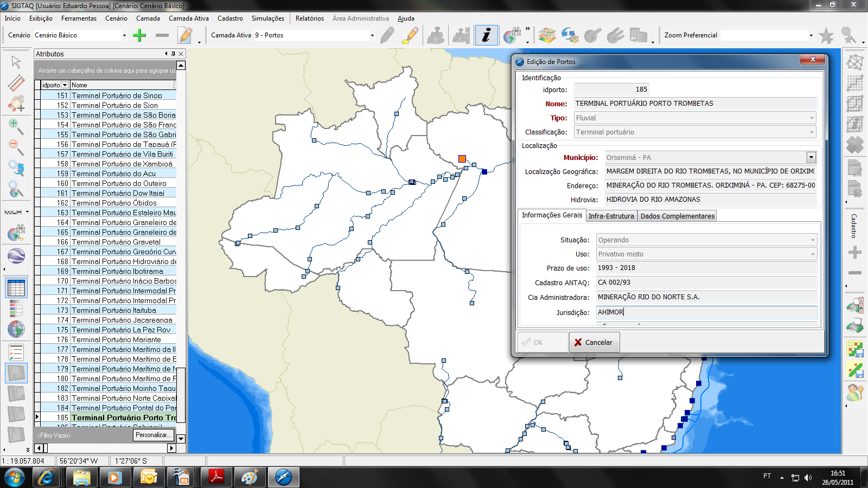The height and width of the screenshot is (488, 868).
Task: Open the Simulações menu
Action: pyautogui.click(x=267, y=18)
